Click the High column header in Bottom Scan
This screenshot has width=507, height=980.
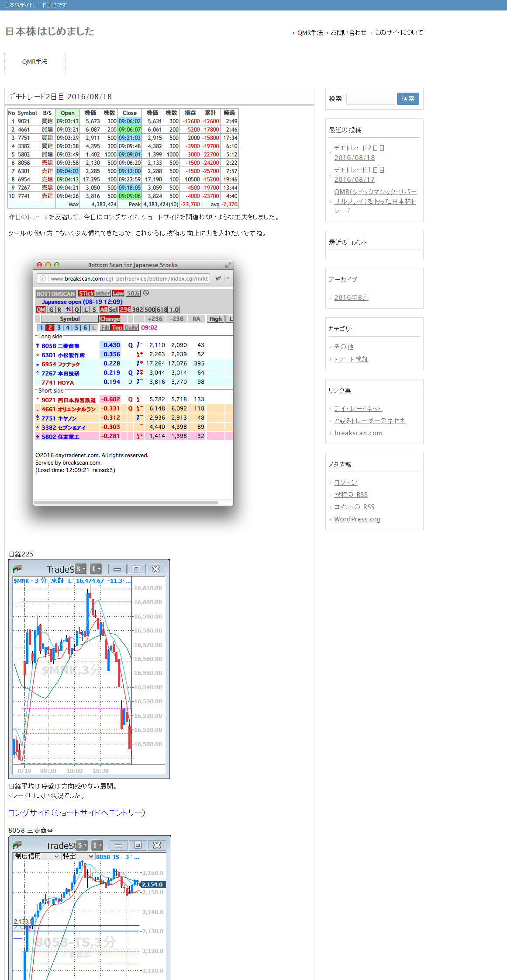point(216,319)
